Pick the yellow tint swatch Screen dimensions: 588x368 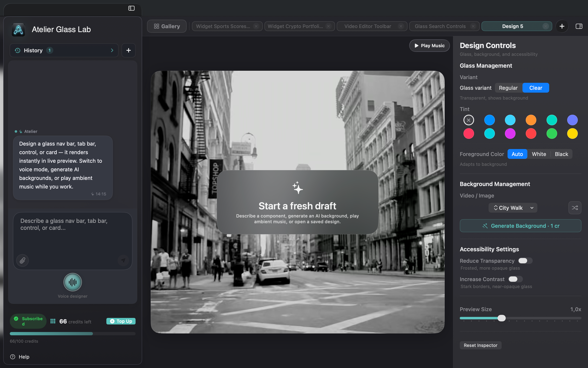(x=572, y=134)
